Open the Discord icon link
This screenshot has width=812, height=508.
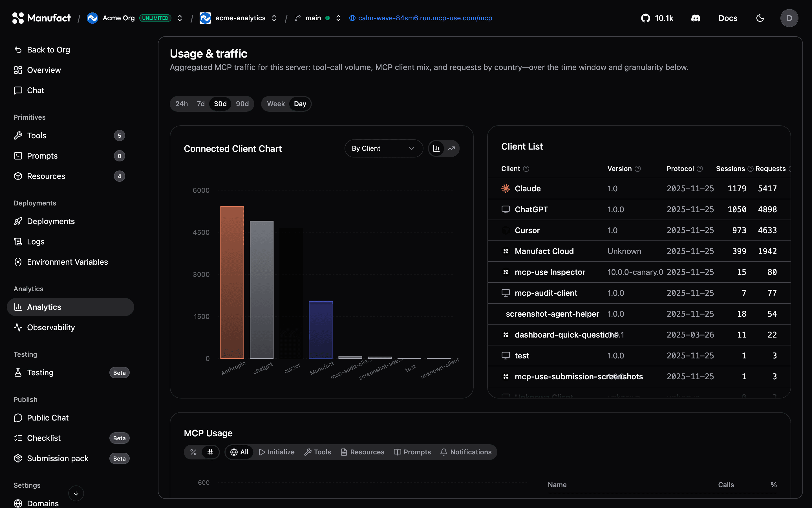pos(696,18)
